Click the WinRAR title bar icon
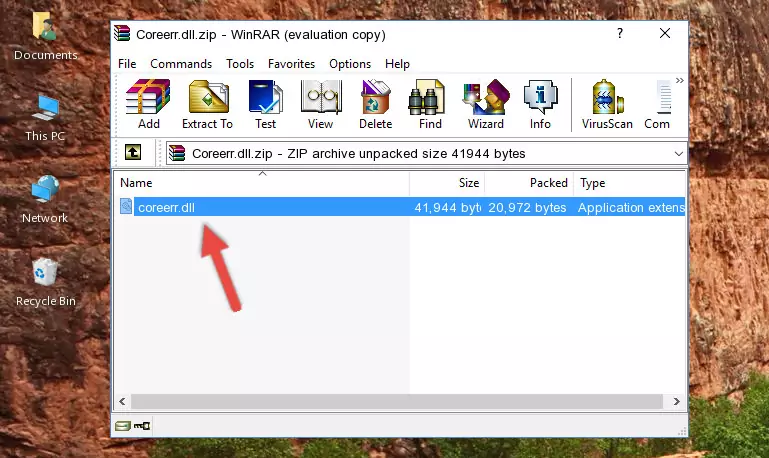Screen dimensions: 769x458 tap(122, 34)
